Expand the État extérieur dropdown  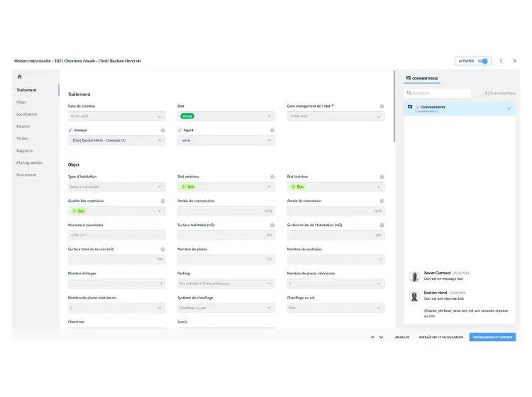click(226, 187)
